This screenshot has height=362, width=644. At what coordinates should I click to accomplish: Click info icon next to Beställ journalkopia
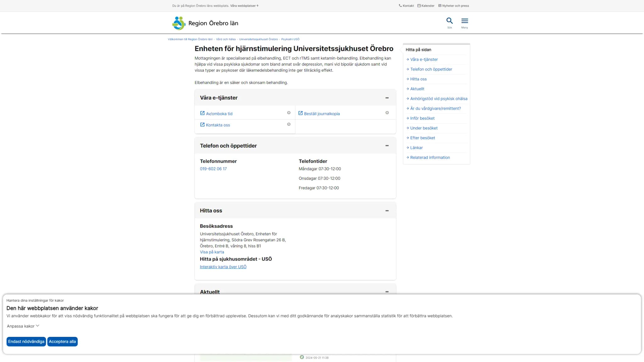coord(387,113)
